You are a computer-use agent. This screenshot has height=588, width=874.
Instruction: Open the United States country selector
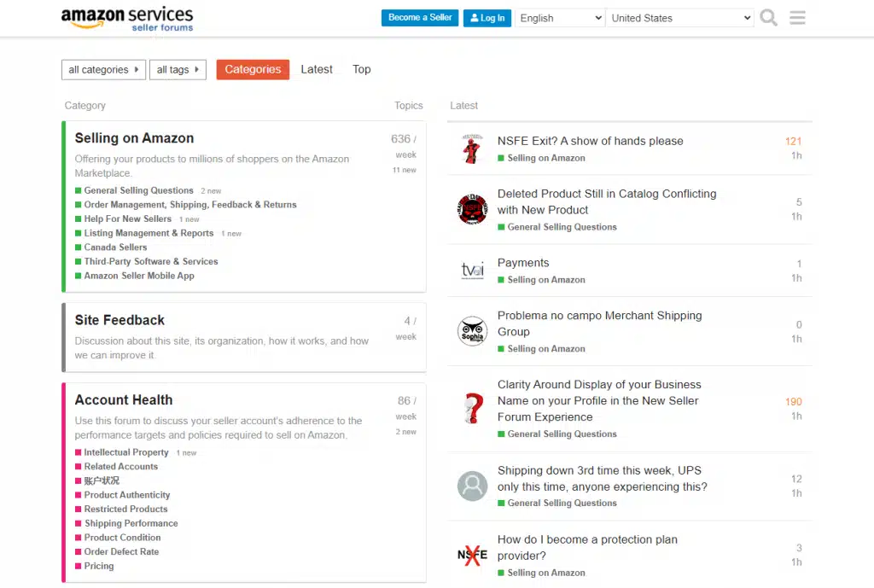tap(680, 18)
